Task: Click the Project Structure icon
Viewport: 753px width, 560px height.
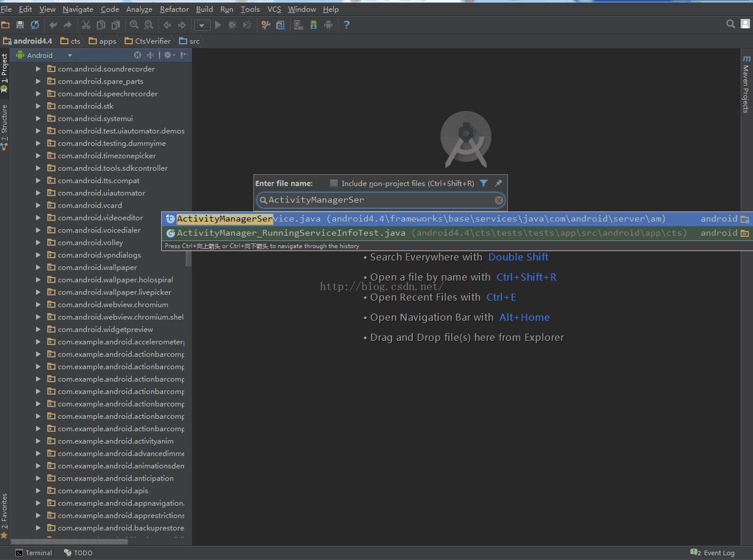Action: pyautogui.click(x=281, y=25)
